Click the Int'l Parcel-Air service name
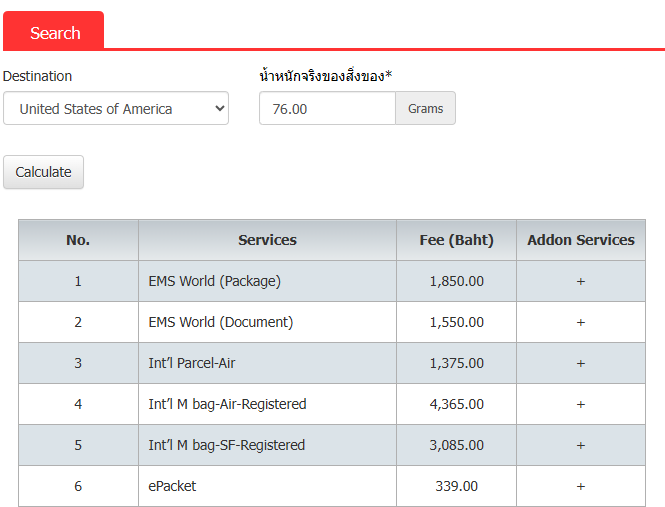The height and width of the screenshot is (507, 665). pyautogui.click(x=192, y=363)
